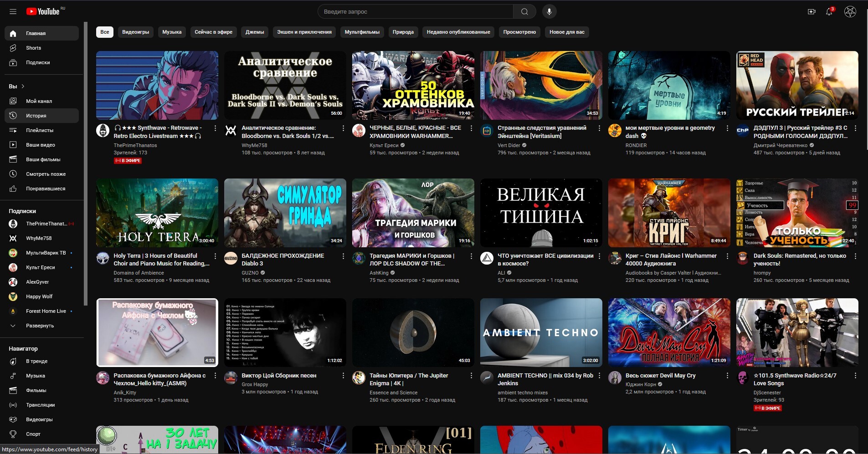Go to Подписки in the sidebar
868x454 pixels.
tap(41, 62)
